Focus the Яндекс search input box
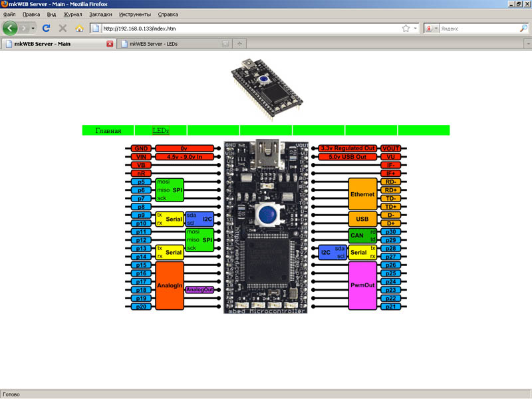Image resolution: width=532 pixels, height=399 pixels. coord(479,29)
